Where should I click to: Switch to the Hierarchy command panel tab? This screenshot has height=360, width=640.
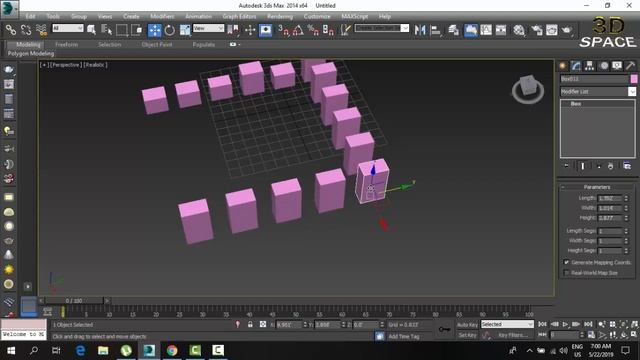589,66
